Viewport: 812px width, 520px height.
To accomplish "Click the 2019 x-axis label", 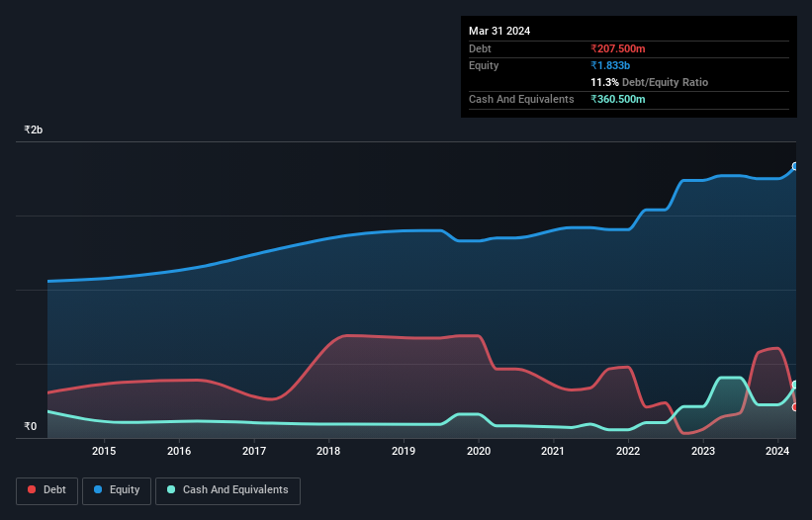I will [x=404, y=451].
